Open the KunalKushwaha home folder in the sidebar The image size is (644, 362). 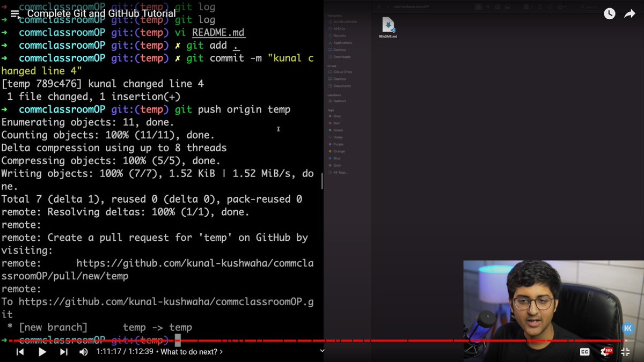341,21
